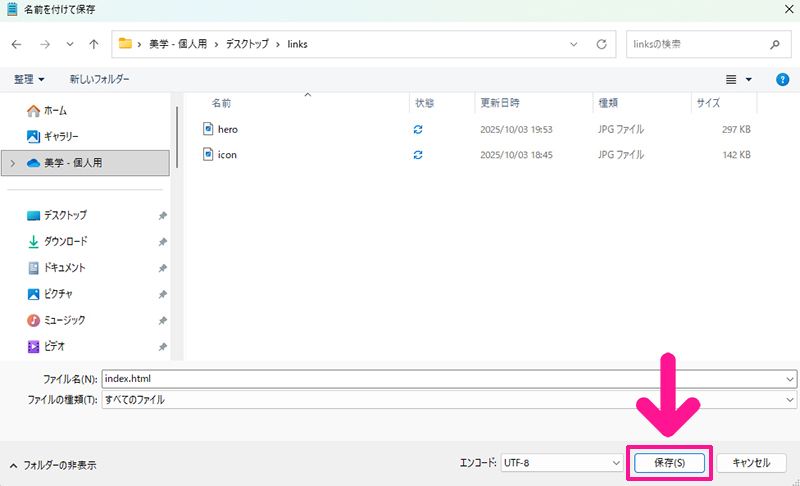
Task: Click the search magnifier icon
Action: tap(774, 45)
